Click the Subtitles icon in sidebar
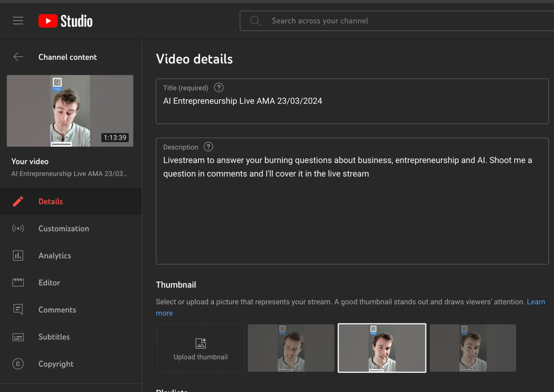554x392 pixels. (x=18, y=337)
